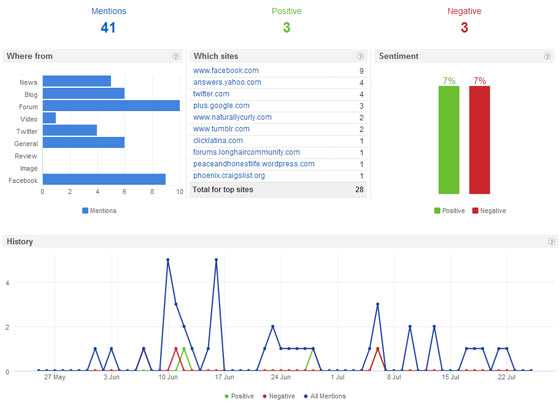
Task: Click the 27 May date label
Action: point(55,377)
